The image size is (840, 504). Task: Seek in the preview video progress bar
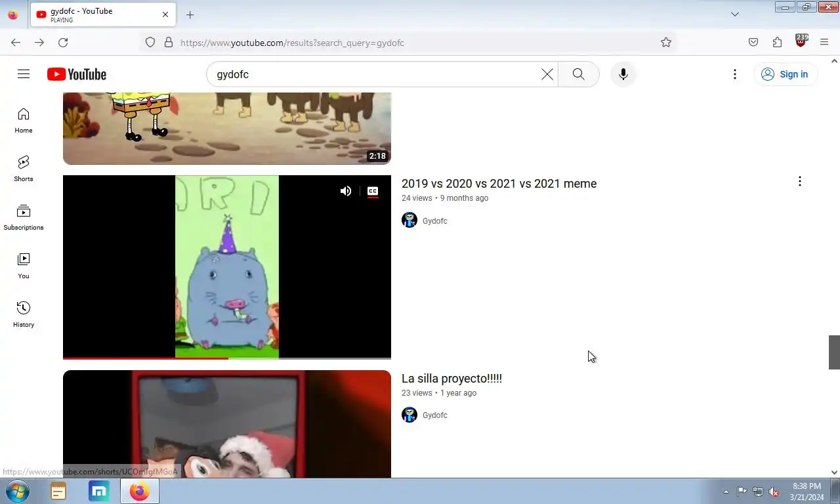click(x=227, y=358)
